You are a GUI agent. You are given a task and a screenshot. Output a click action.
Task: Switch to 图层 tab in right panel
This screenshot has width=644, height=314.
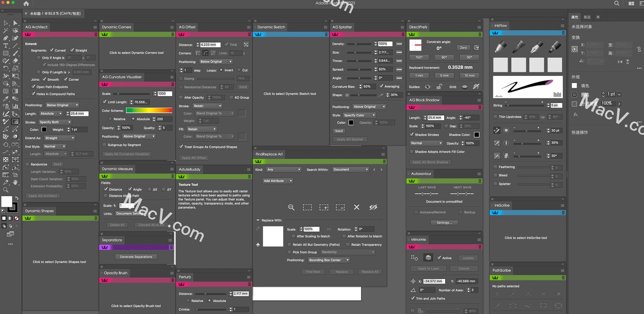[x=587, y=17]
